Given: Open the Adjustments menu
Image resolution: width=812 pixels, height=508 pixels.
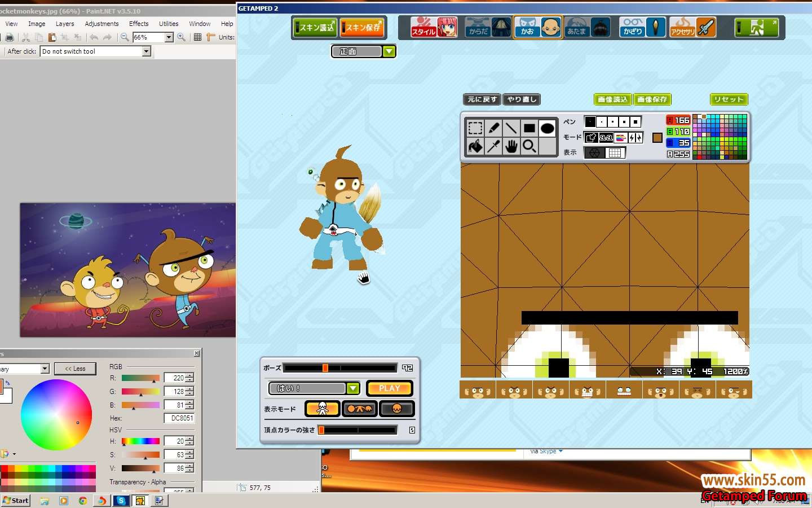Looking at the screenshot, I should tap(101, 24).
